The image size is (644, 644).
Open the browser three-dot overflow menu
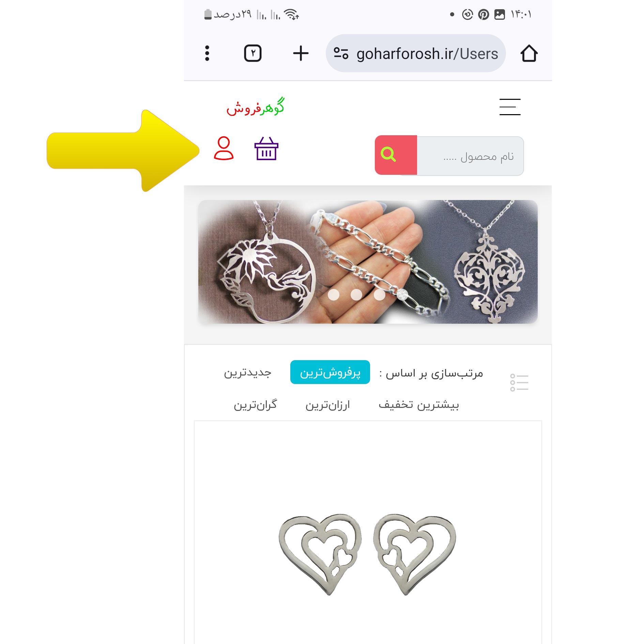click(207, 53)
